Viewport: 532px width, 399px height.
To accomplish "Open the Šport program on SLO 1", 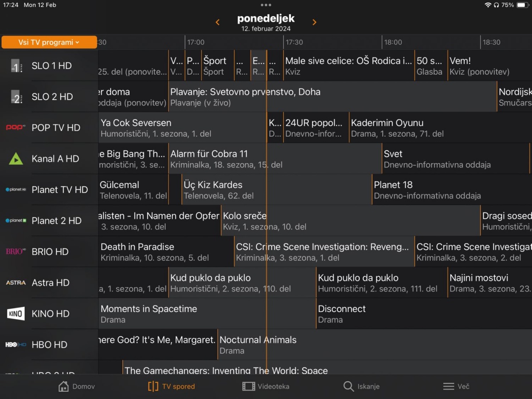I will [218, 66].
